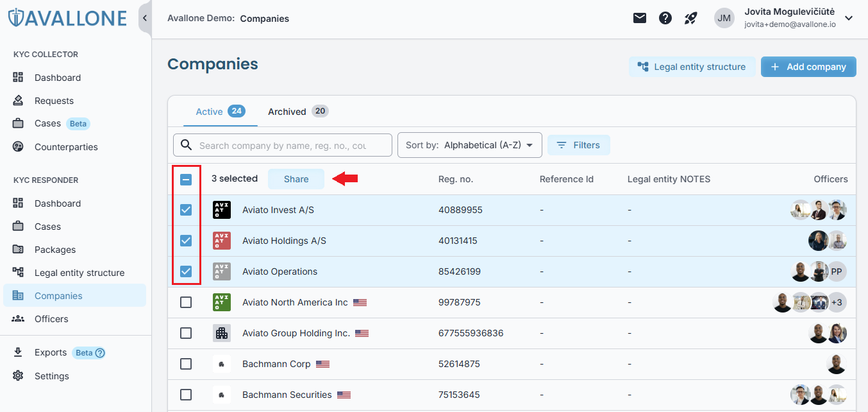The image size is (868, 412).
Task: Open the help question mark icon
Action: 665,18
